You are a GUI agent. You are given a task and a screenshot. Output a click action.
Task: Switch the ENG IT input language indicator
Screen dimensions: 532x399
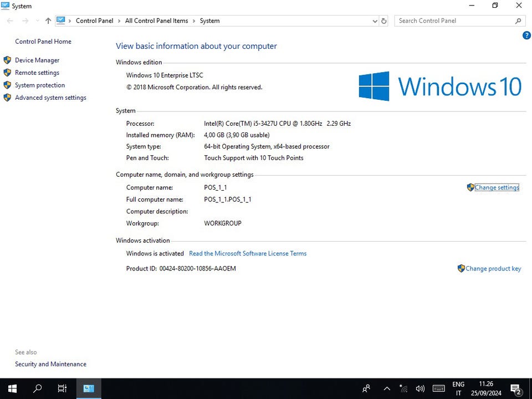point(458,388)
